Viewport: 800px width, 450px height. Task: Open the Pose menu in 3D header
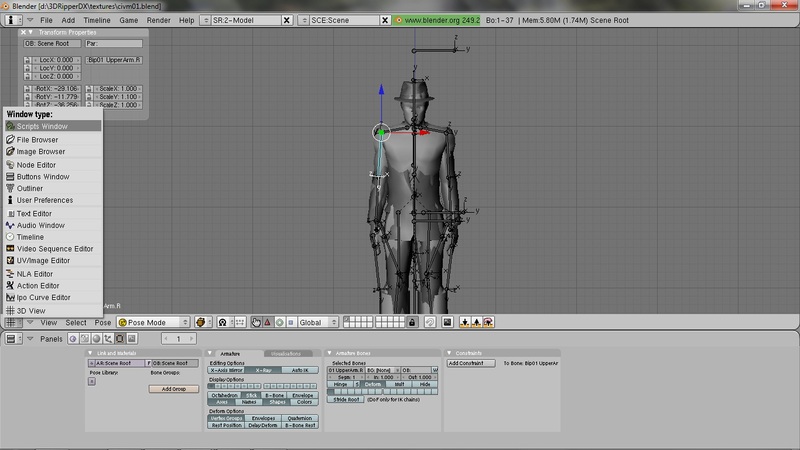pos(103,322)
